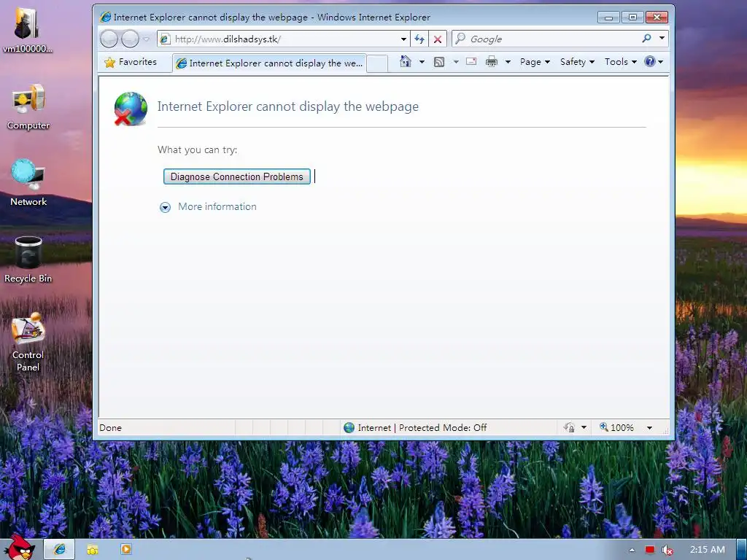Click the Refresh page icon

coord(419,39)
